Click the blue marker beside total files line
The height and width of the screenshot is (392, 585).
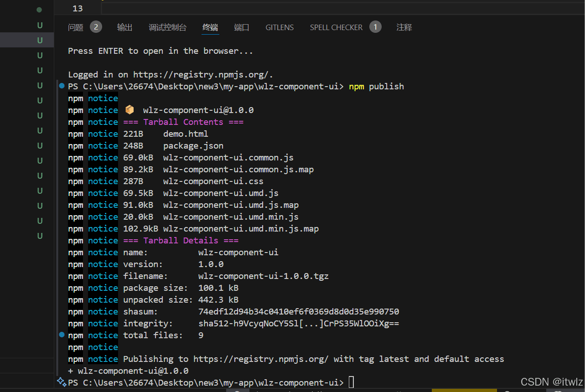(62, 335)
